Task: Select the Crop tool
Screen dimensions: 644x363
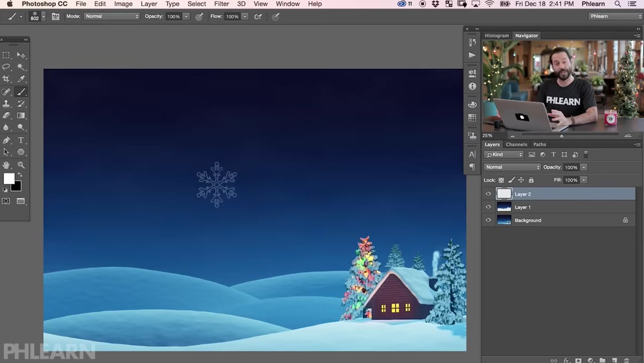Action: point(6,79)
